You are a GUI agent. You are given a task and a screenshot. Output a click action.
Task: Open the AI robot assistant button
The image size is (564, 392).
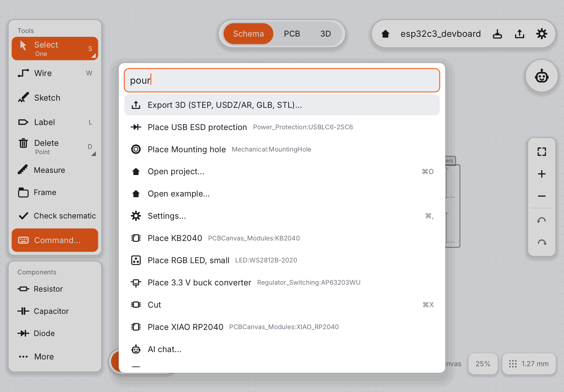(541, 76)
